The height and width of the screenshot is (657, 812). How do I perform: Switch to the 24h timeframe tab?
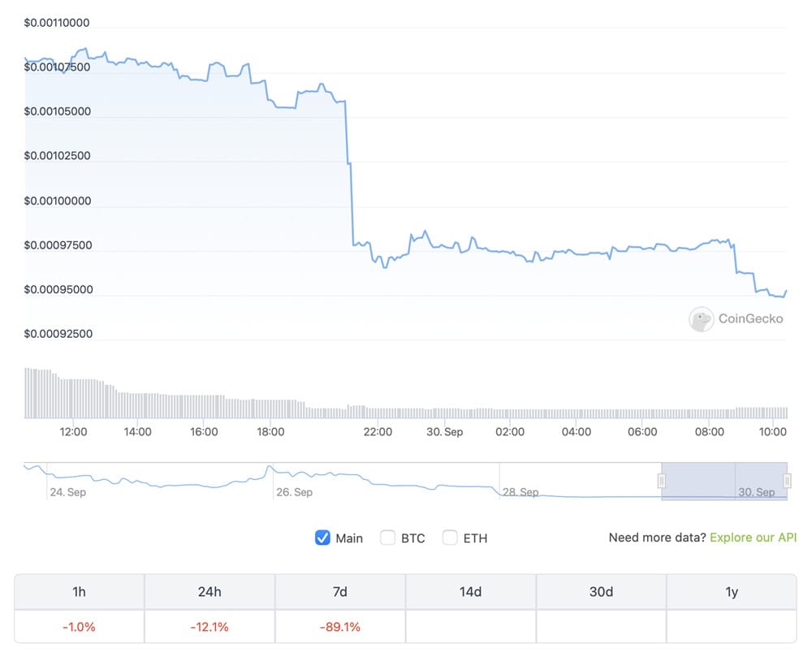[x=209, y=592]
